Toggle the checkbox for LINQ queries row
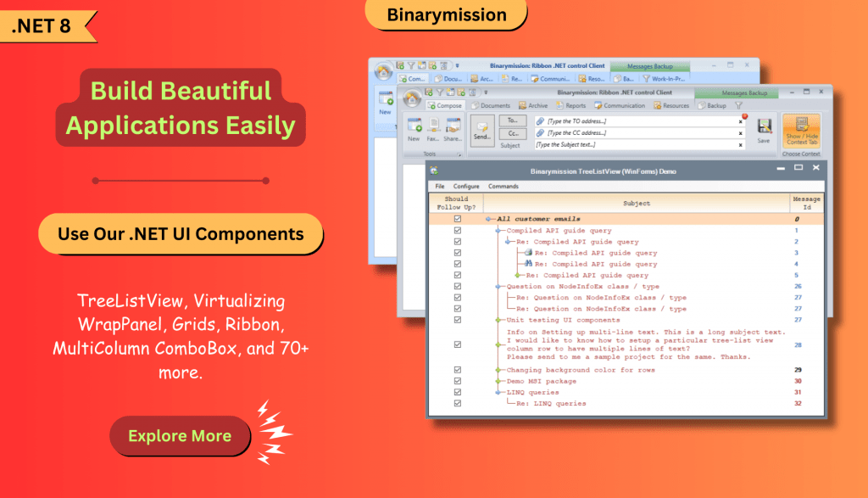868x498 pixels. pos(457,392)
